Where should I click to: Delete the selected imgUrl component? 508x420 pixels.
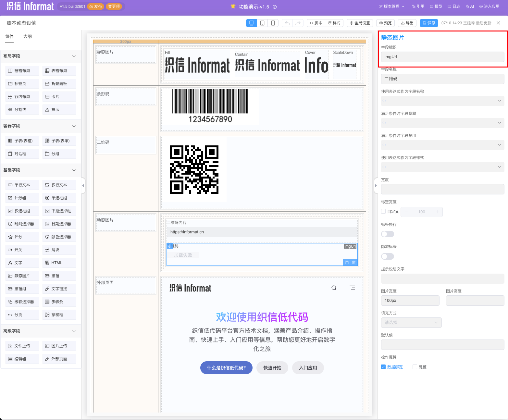point(354,262)
